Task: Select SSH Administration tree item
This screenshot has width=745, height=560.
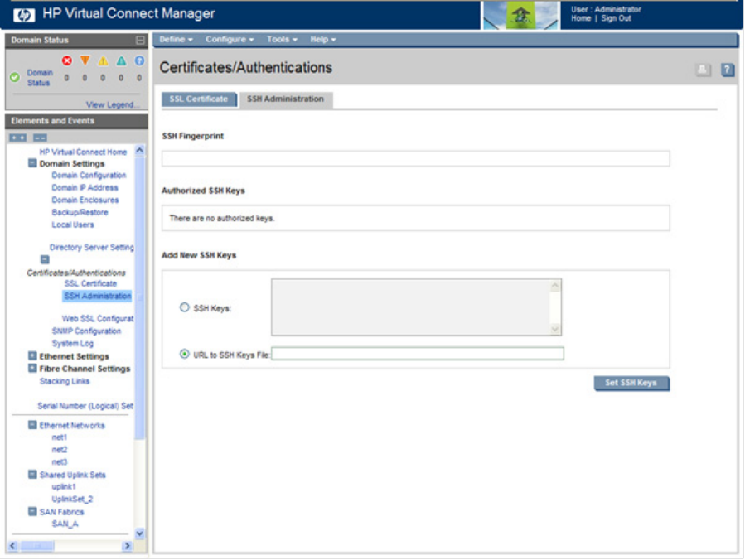Action: pyautogui.click(x=98, y=296)
